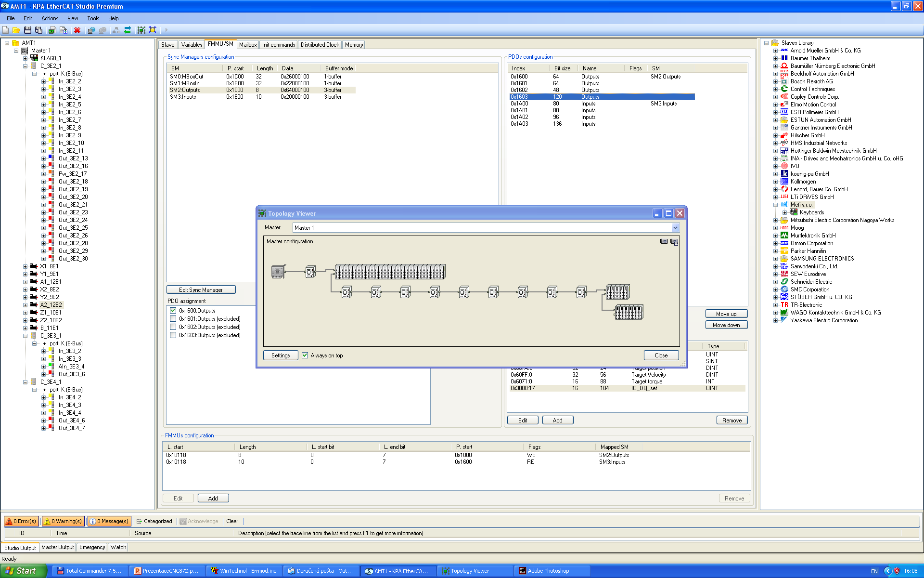Click the Open folder toolbar icon
924x578 pixels.
tap(16, 30)
